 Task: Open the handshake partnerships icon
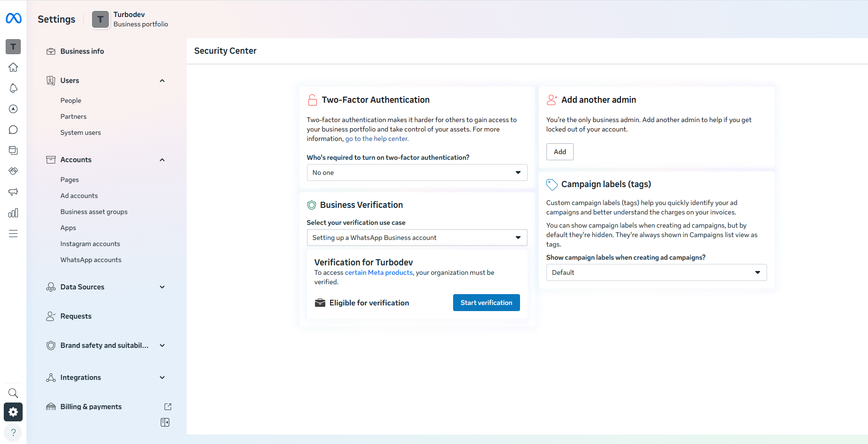pos(13,171)
